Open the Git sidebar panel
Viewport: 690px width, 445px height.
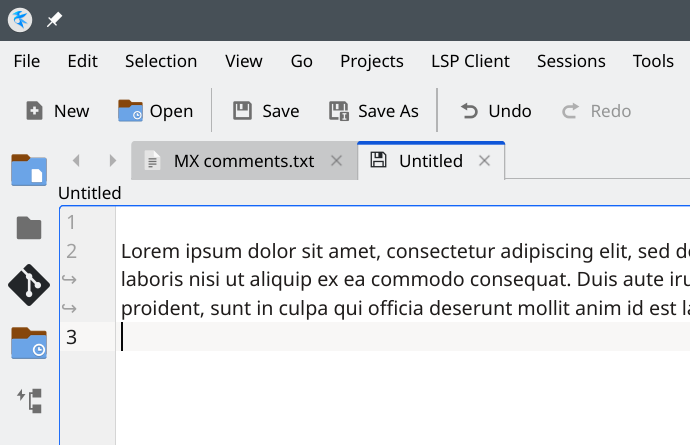[x=29, y=286]
